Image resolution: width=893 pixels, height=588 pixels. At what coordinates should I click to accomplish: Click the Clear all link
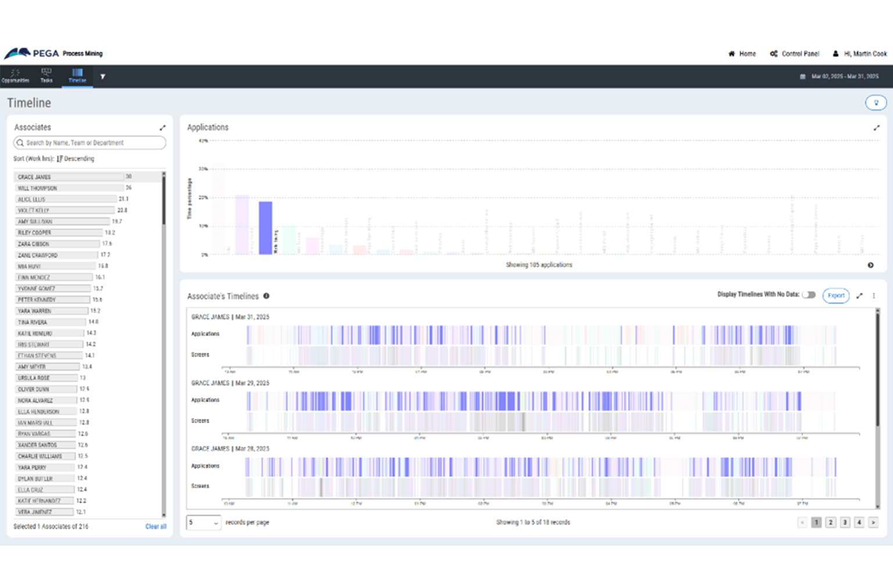coord(155,526)
